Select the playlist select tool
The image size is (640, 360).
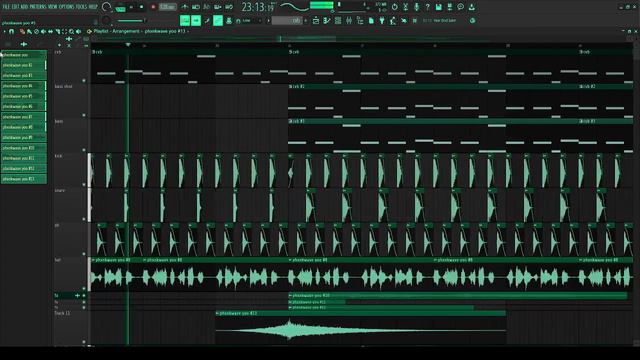pyautogui.click(x=64, y=31)
